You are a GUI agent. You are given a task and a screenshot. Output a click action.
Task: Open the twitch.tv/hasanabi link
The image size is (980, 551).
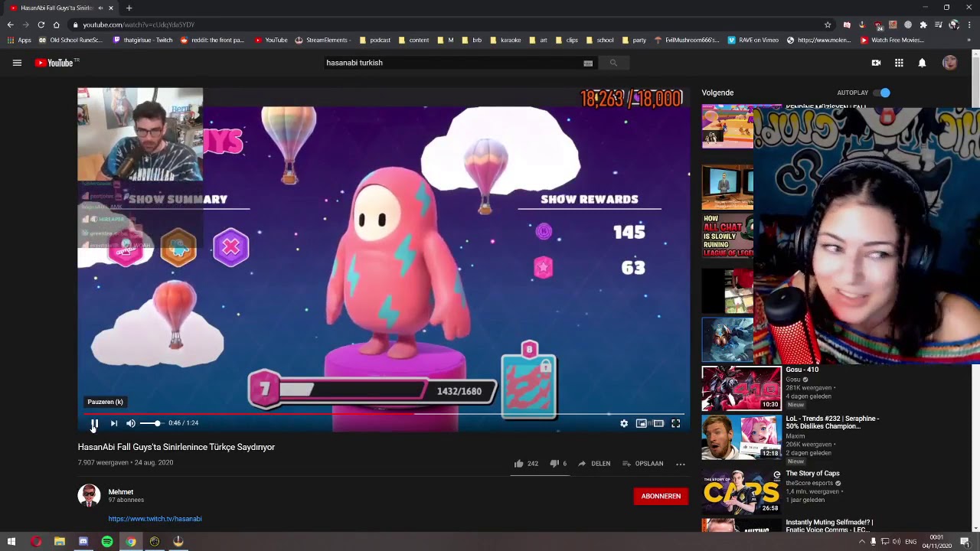pyautogui.click(x=155, y=519)
